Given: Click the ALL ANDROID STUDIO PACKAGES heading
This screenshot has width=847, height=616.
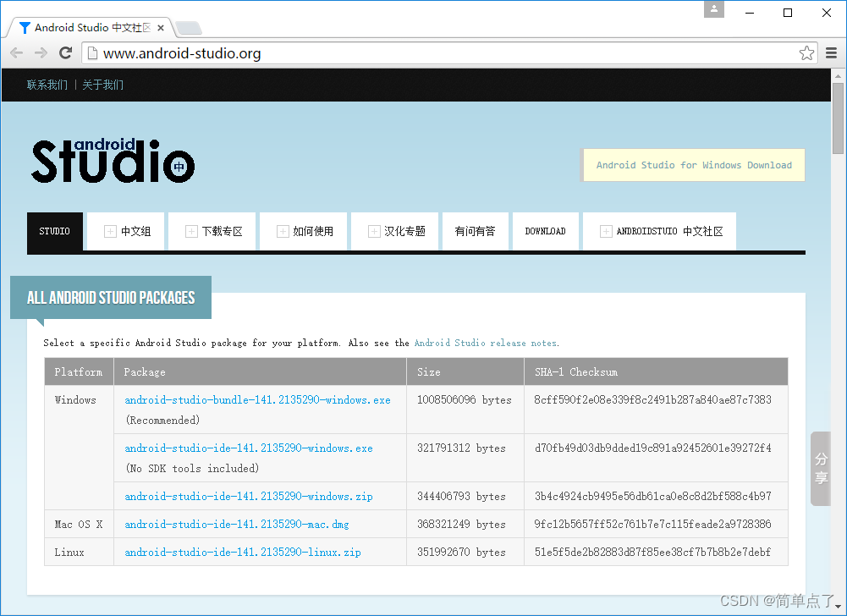Looking at the screenshot, I should pyautogui.click(x=111, y=298).
